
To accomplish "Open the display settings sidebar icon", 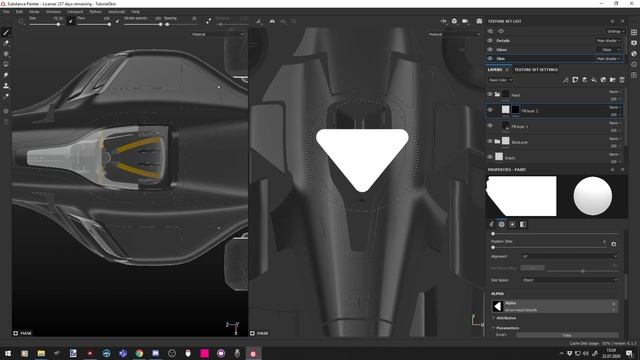I will point(634,43).
